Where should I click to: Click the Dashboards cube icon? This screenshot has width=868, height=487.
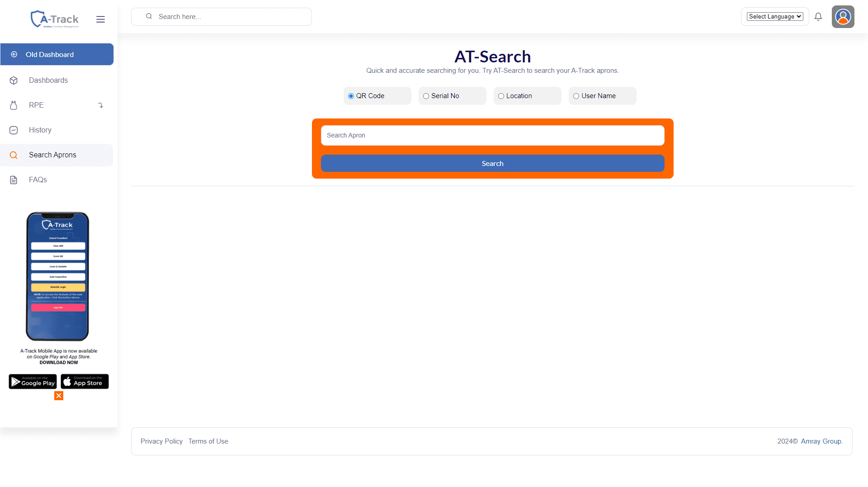click(x=14, y=80)
